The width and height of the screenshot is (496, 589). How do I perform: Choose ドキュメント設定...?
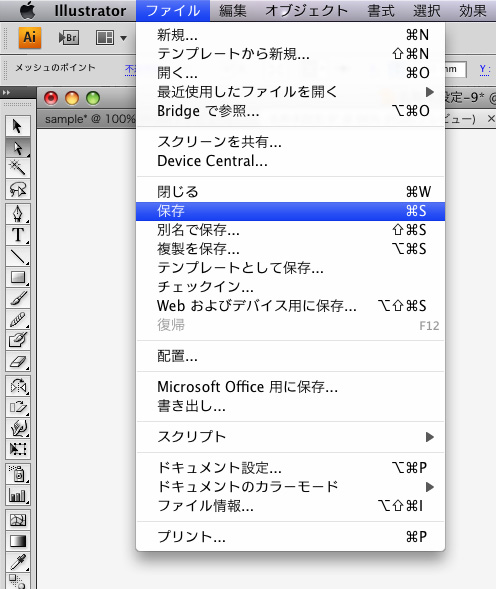290,468
